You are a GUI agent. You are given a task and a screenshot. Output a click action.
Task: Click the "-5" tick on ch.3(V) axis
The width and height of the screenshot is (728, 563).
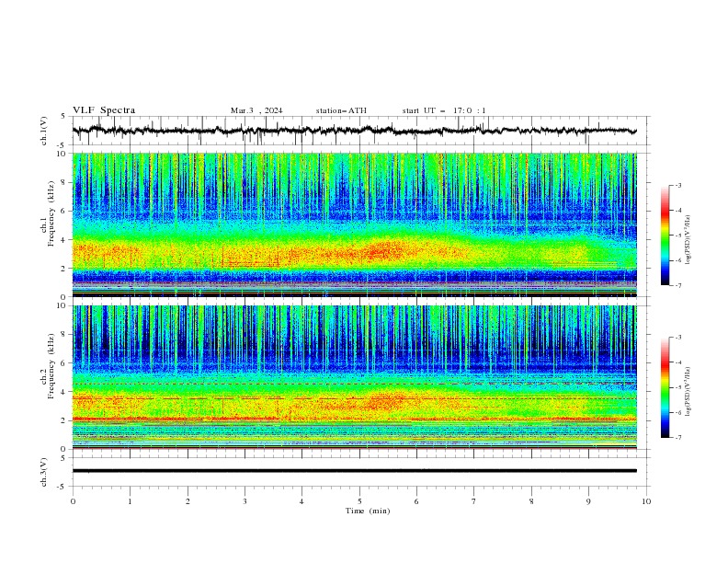[62, 487]
